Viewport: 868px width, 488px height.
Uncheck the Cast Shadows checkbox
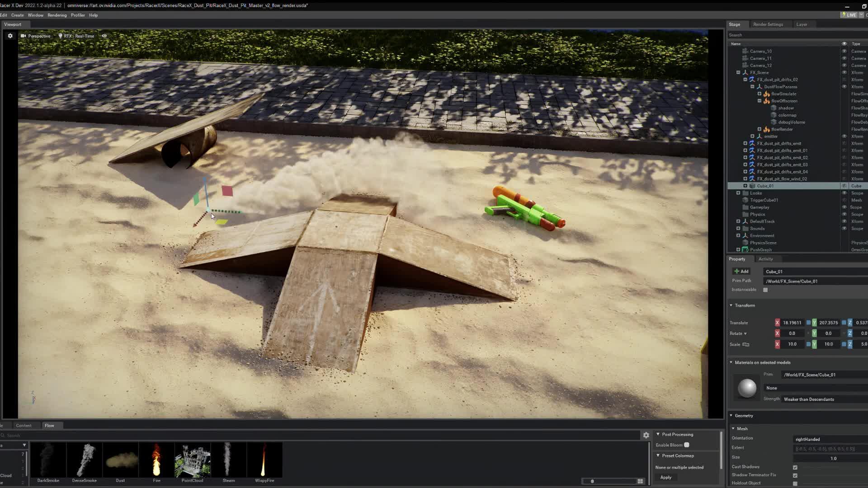(x=795, y=467)
